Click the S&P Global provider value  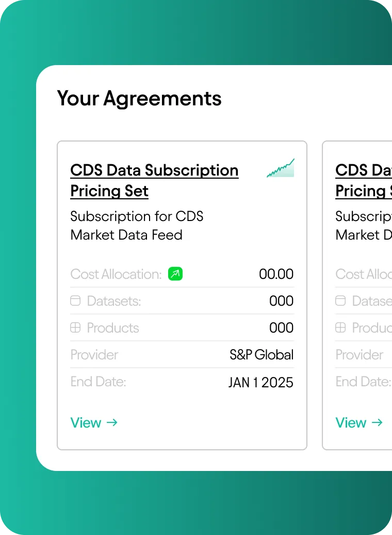click(262, 355)
